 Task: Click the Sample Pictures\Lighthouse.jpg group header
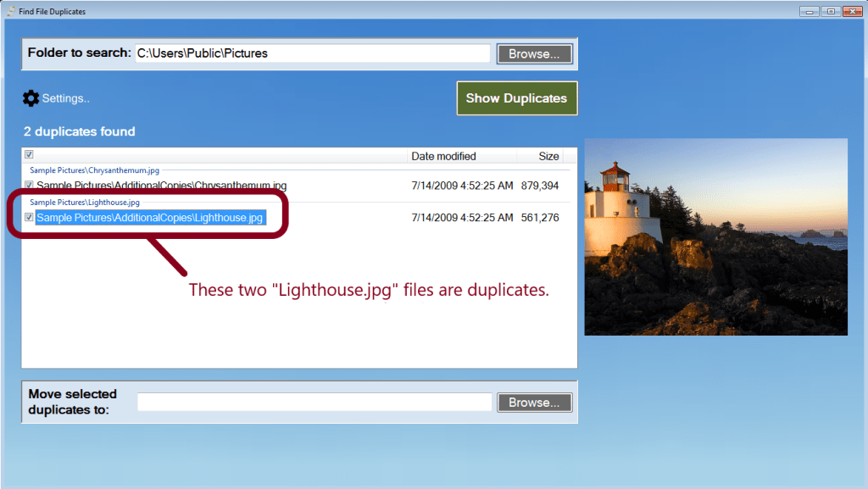(85, 203)
